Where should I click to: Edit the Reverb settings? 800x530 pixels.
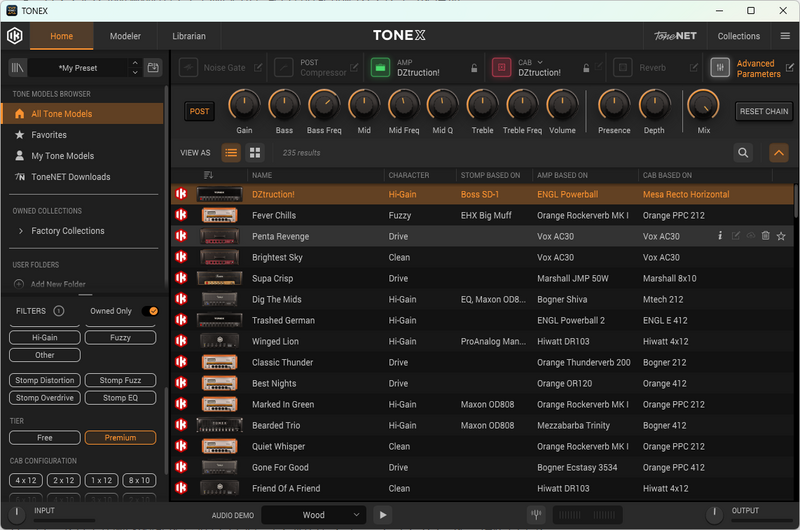(x=694, y=67)
